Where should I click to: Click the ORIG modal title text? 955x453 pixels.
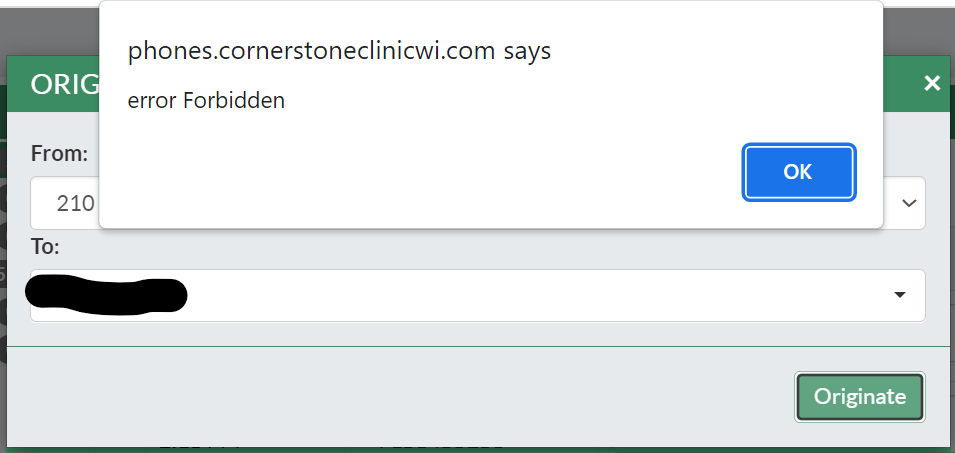click(65, 84)
